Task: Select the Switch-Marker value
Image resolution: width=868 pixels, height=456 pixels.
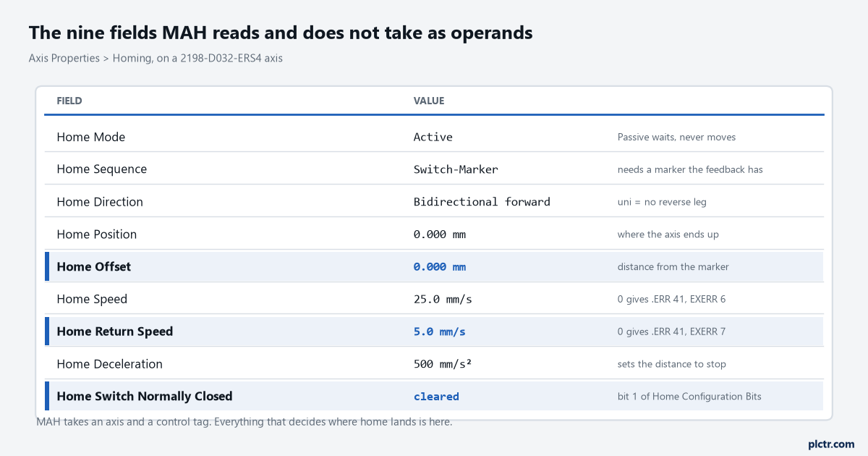Action: (456, 169)
